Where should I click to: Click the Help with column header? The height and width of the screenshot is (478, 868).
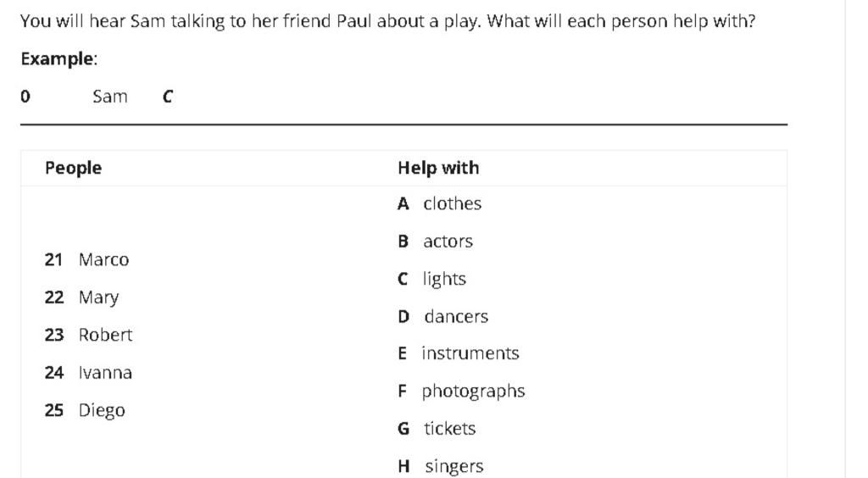point(438,168)
